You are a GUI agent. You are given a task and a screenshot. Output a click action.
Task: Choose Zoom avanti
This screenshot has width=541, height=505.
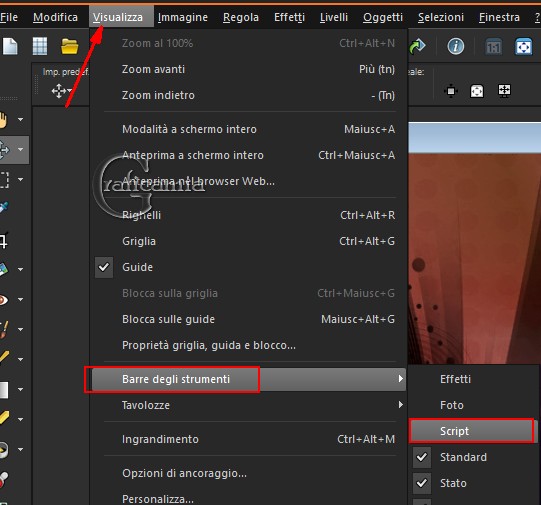pyautogui.click(x=248, y=69)
